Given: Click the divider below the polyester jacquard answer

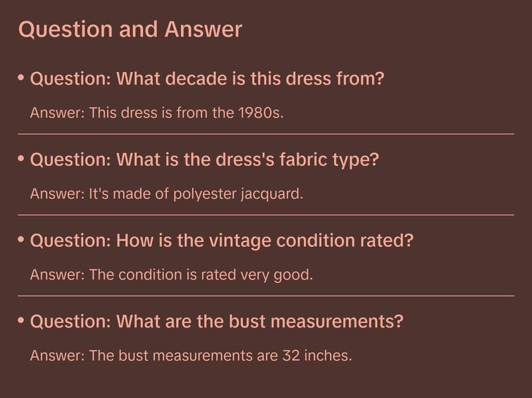Looking at the screenshot, I should click(x=266, y=215).
